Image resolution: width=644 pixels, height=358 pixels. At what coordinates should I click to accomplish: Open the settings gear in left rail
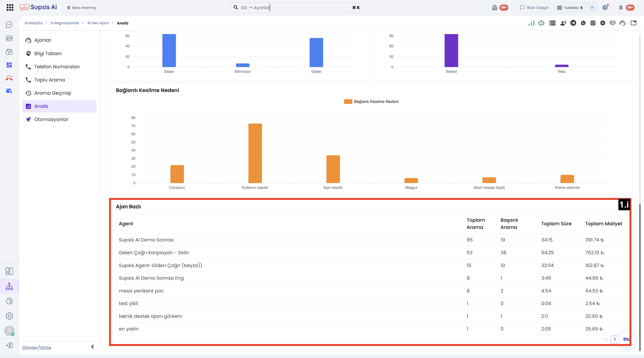pyautogui.click(x=9, y=316)
